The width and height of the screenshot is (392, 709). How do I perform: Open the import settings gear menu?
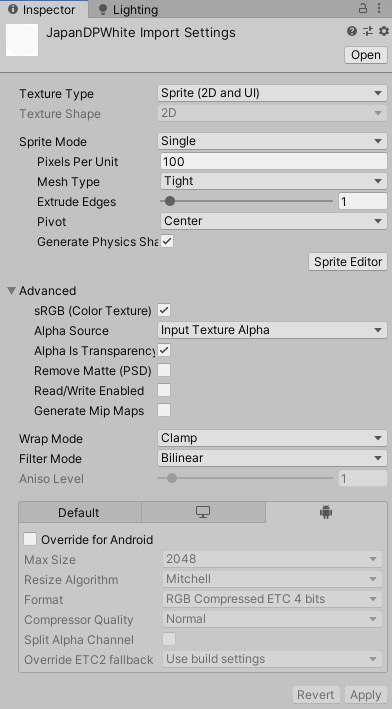(x=384, y=31)
